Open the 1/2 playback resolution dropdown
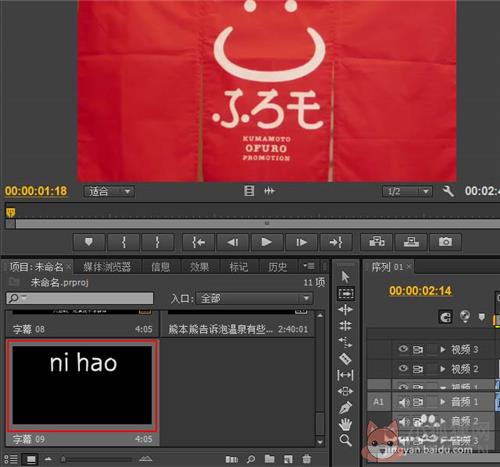Screen dimensions: 500x467 coord(407,192)
